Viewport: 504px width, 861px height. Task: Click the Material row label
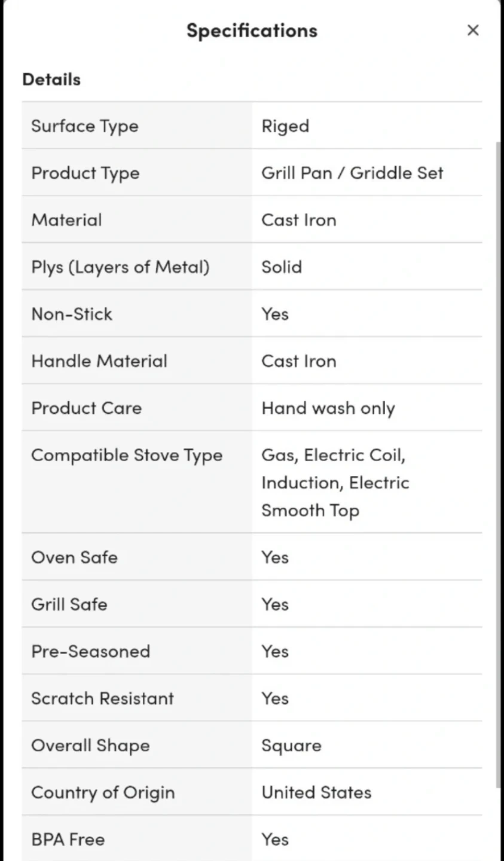pyautogui.click(x=66, y=220)
